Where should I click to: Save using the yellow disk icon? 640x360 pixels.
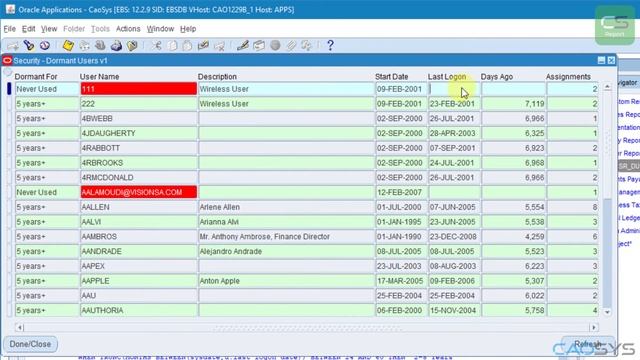pyautogui.click(x=68, y=45)
